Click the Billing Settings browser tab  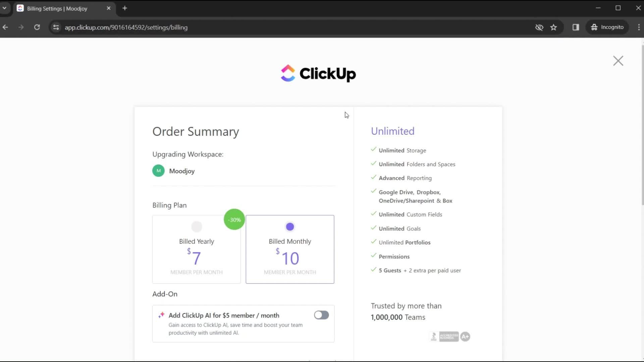tap(64, 8)
